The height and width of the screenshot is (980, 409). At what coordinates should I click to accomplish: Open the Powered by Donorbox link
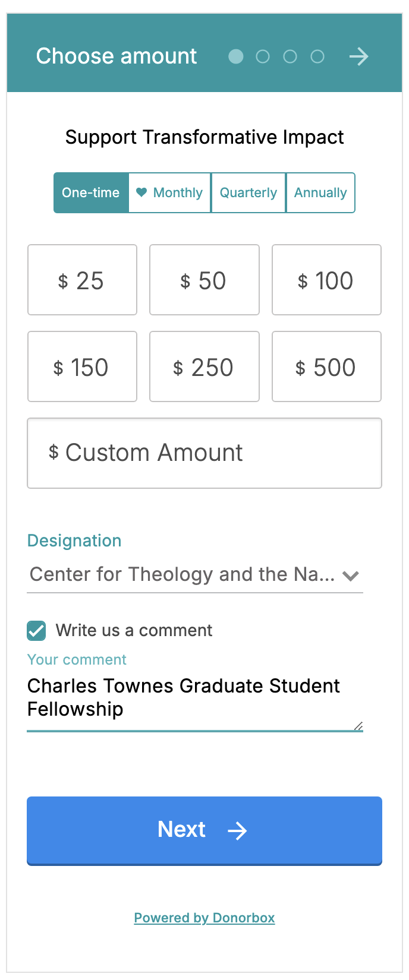pyautogui.click(x=204, y=918)
